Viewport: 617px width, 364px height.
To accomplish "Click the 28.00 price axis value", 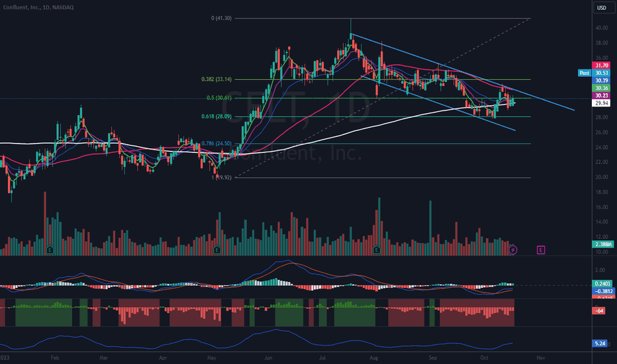I will (602, 117).
